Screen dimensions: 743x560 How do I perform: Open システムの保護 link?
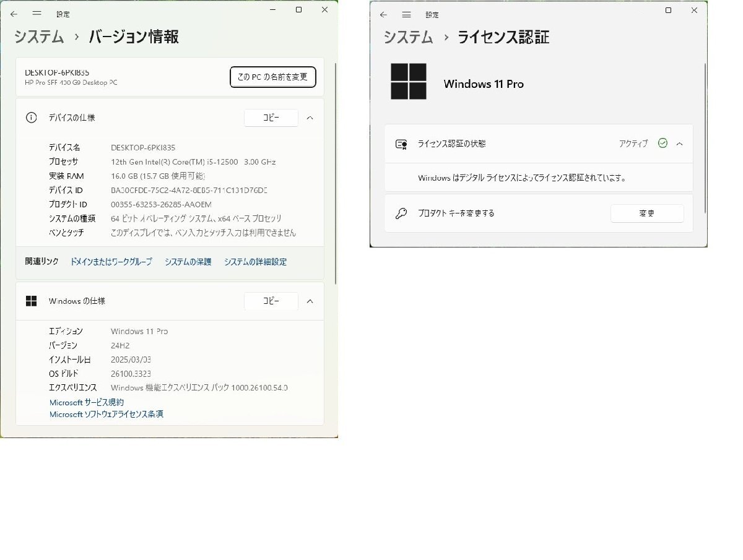188,262
